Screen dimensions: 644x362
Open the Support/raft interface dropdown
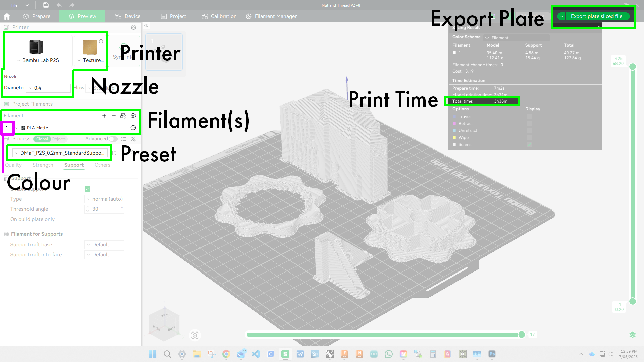point(104,255)
